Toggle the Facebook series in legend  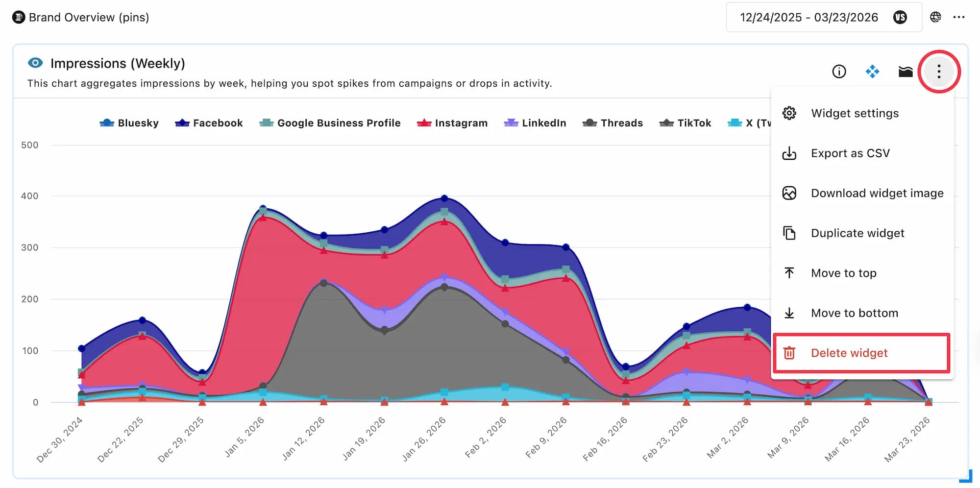point(209,123)
